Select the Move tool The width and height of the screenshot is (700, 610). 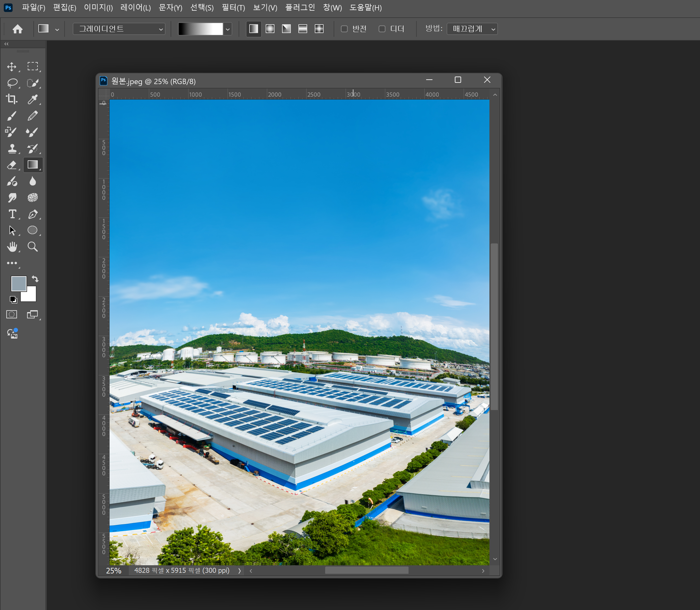click(x=12, y=66)
